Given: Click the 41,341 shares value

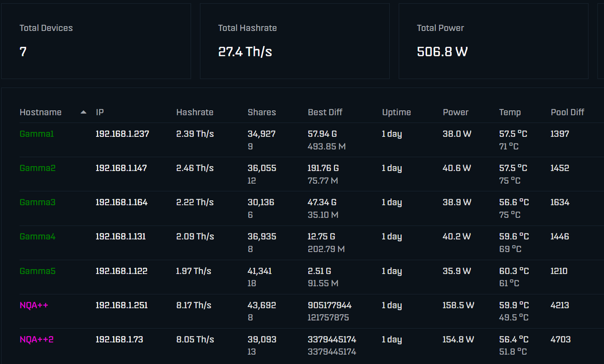Looking at the screenshot, I should pyautogui.click(x=260, y=271).
